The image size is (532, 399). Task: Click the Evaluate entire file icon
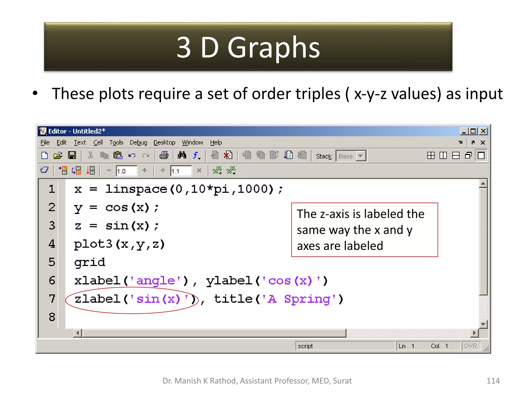coord(90,170)
